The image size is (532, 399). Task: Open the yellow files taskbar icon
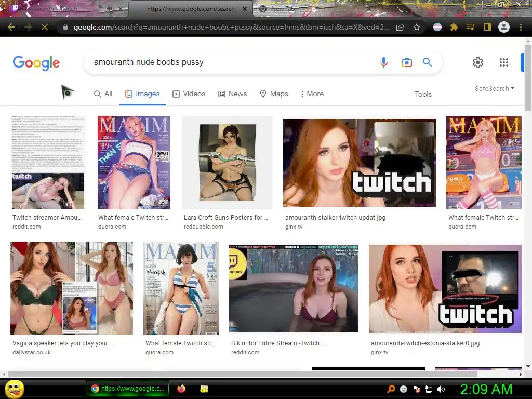204,389
